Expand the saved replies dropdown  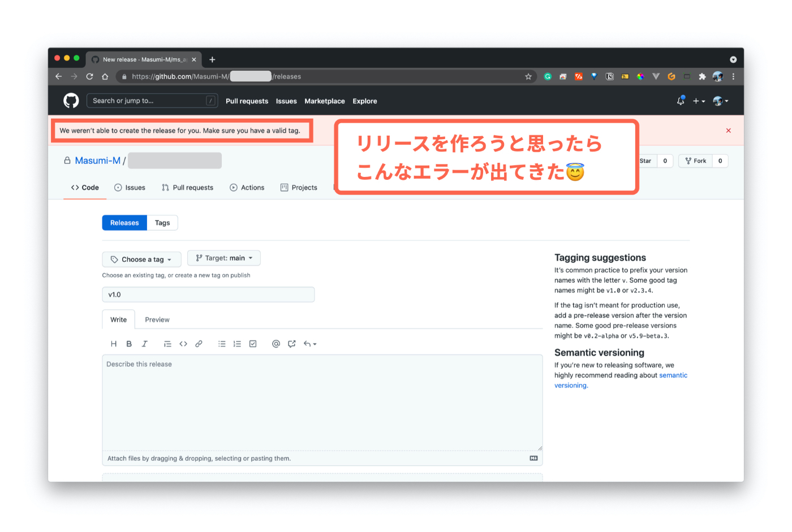pyautogui.click(x=310, y=344)
